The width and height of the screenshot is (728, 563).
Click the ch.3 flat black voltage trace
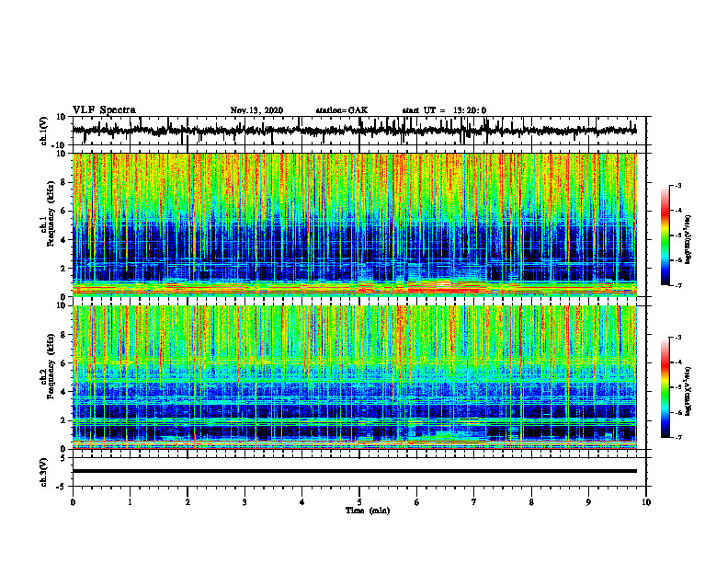coord(355,471)
